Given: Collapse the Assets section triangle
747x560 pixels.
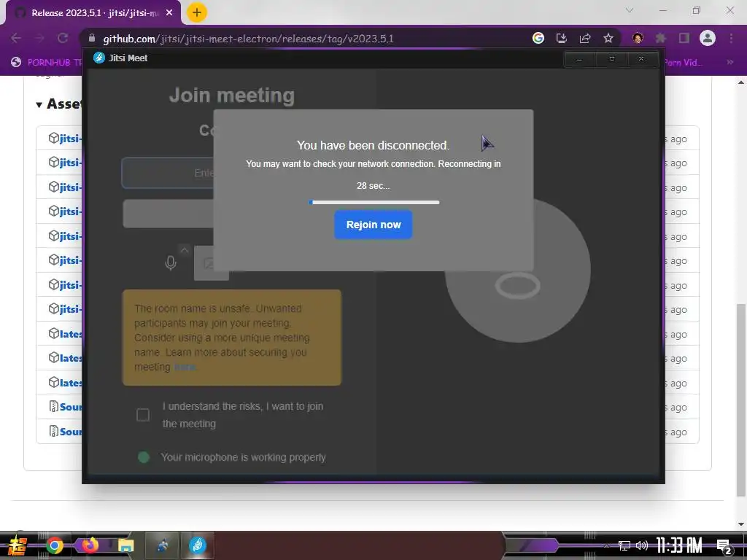Looking at the screenshot, I should coord(39,104).
